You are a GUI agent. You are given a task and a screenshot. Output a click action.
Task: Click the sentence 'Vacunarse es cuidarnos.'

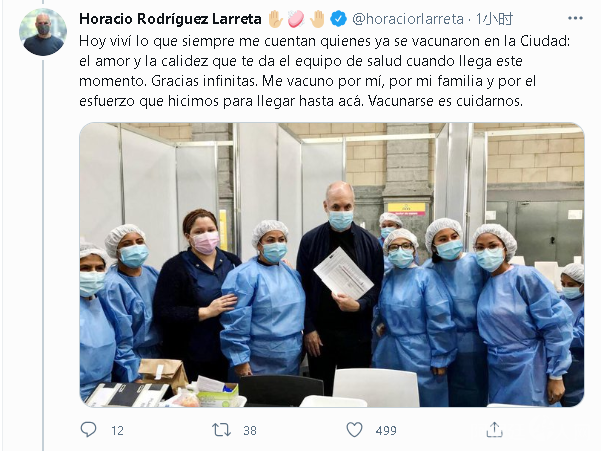tap(445, 101)
